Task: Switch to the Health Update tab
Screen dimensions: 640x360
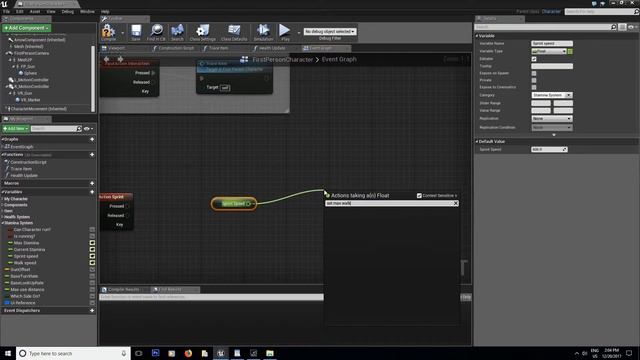Action: pos(272,48)
